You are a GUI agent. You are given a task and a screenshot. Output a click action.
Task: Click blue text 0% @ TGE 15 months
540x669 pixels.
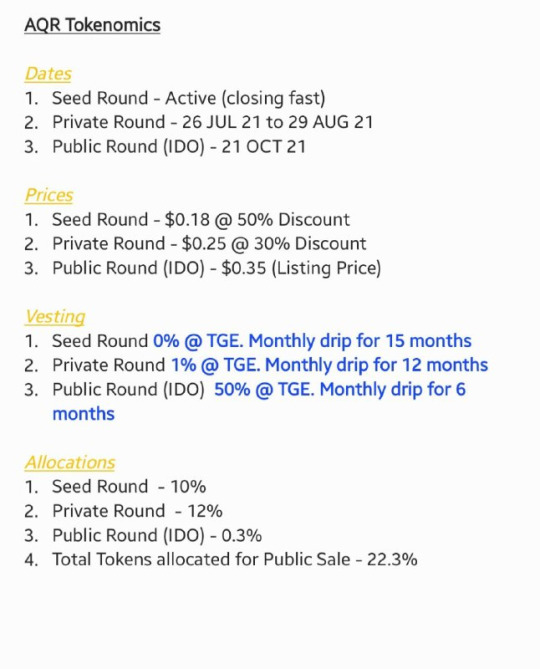[312, 341]
